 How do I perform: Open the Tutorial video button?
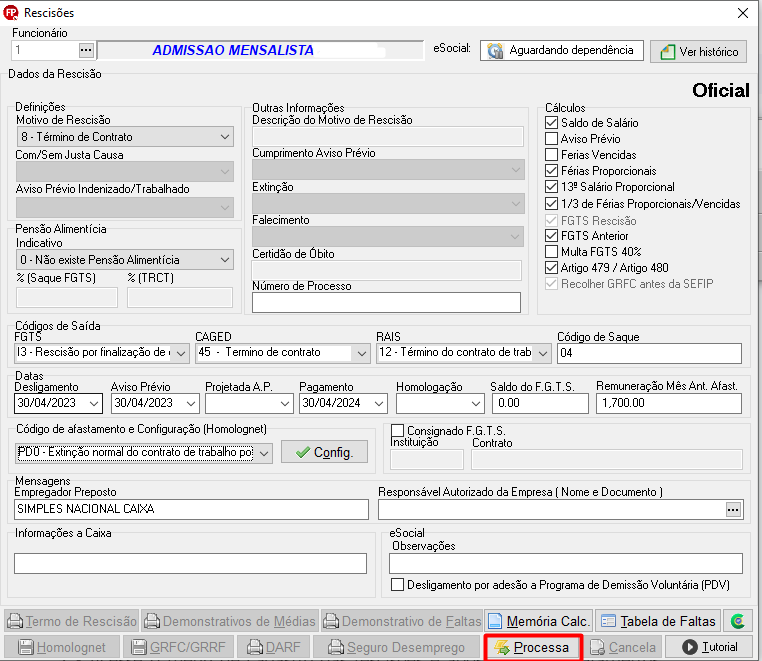click(709, 647)
